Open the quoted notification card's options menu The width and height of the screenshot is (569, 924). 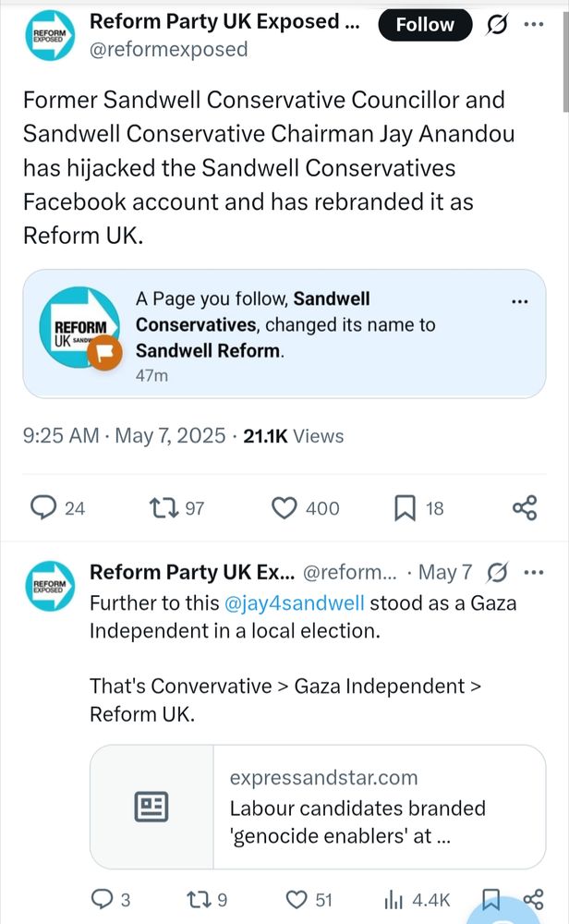tap(519, 300)
